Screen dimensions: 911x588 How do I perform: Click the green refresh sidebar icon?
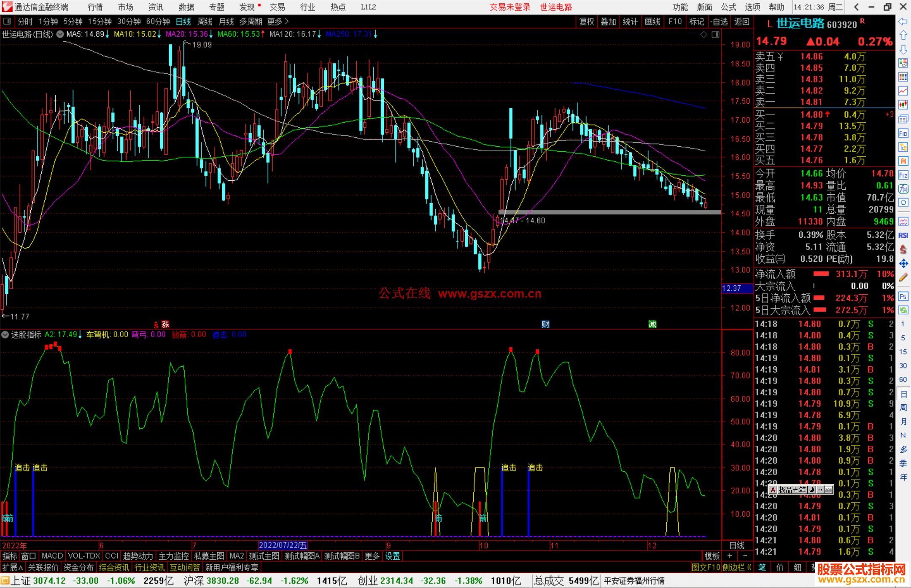point(903,310)
